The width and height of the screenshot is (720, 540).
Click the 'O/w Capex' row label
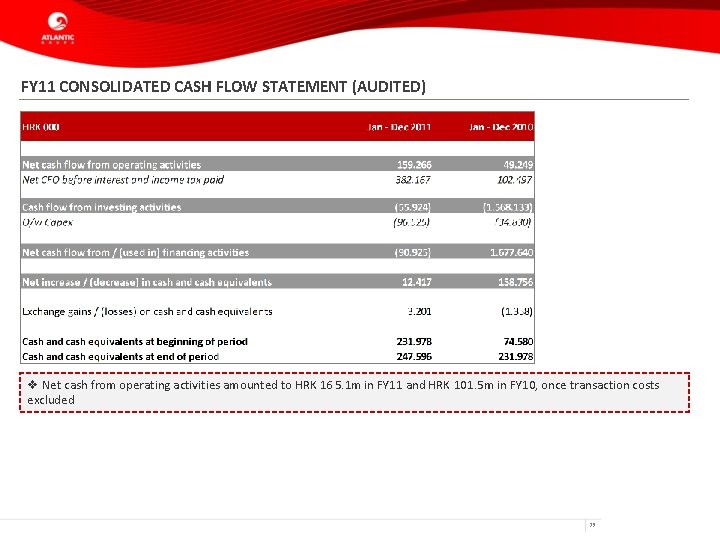click(47, 222)
